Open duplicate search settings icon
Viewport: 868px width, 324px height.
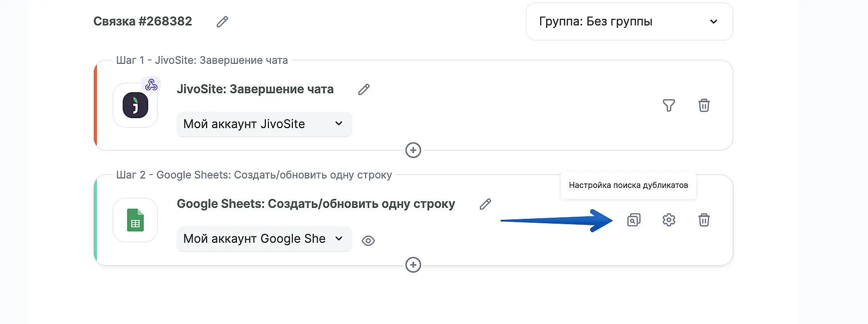tap(634, 220)
